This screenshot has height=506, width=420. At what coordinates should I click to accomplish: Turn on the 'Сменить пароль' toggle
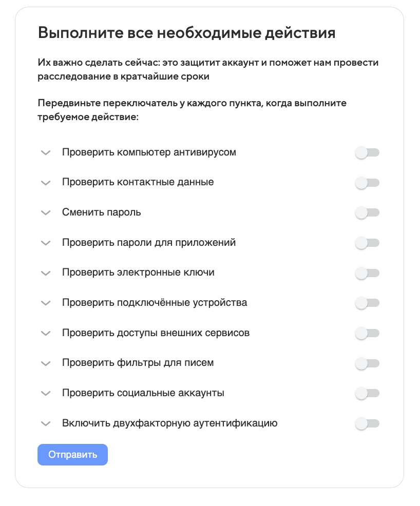click(367, 213)
